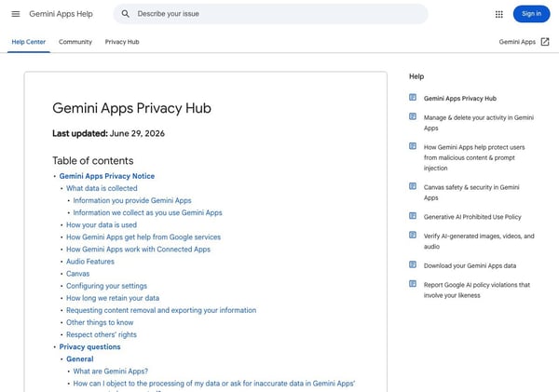The width and height of the screenshot is (559, 392).
Task: Open How Gemini Apps work with Connected Apps
Action: (138, 250)
